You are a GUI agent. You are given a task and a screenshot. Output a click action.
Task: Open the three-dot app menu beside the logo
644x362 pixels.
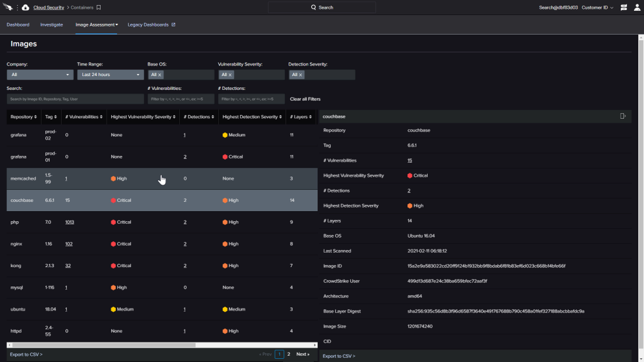click(17, 8)
